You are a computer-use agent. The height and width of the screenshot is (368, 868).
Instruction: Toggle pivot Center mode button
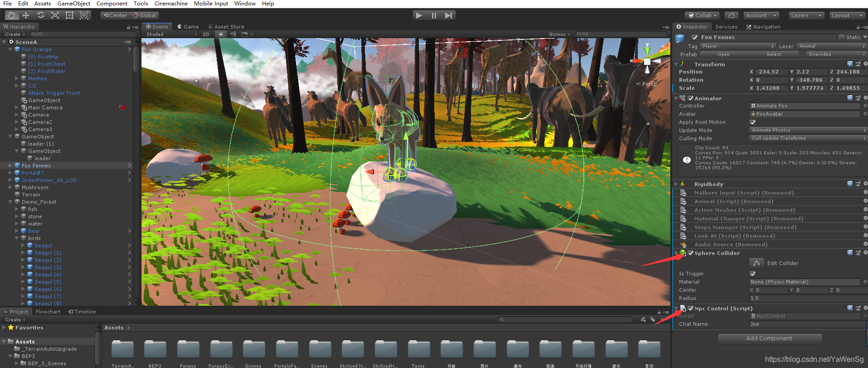point(115,15)
